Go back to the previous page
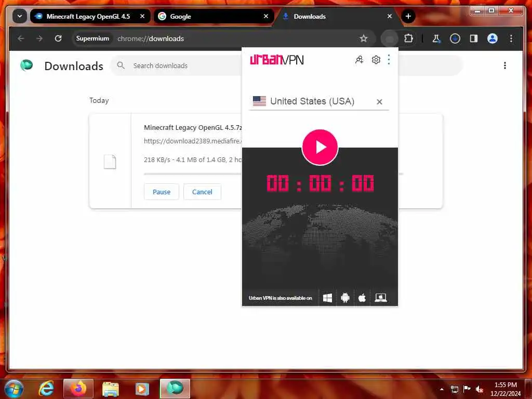Image resolution: width=532 pixels, height=399 pixels. click(x=21, y=38)
